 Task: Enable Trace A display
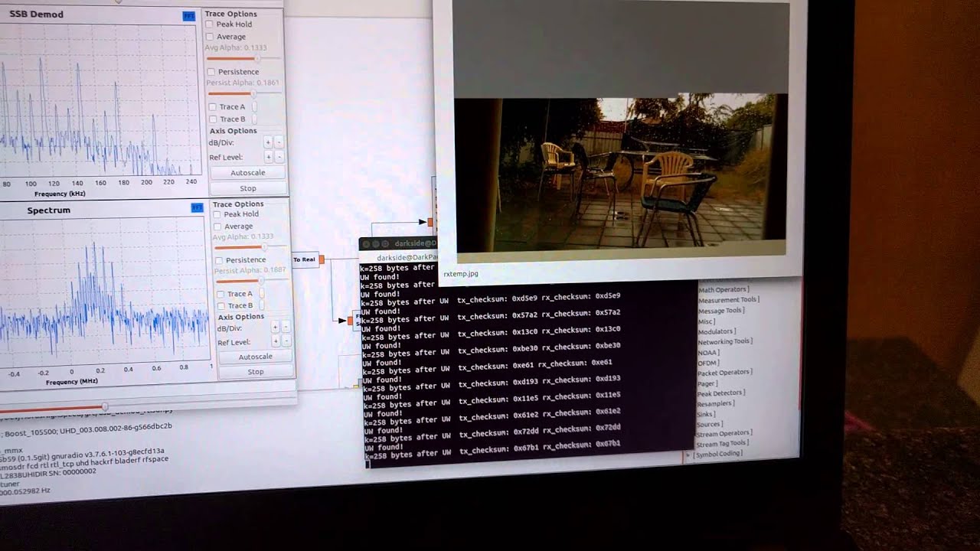[x=213, y=106]
